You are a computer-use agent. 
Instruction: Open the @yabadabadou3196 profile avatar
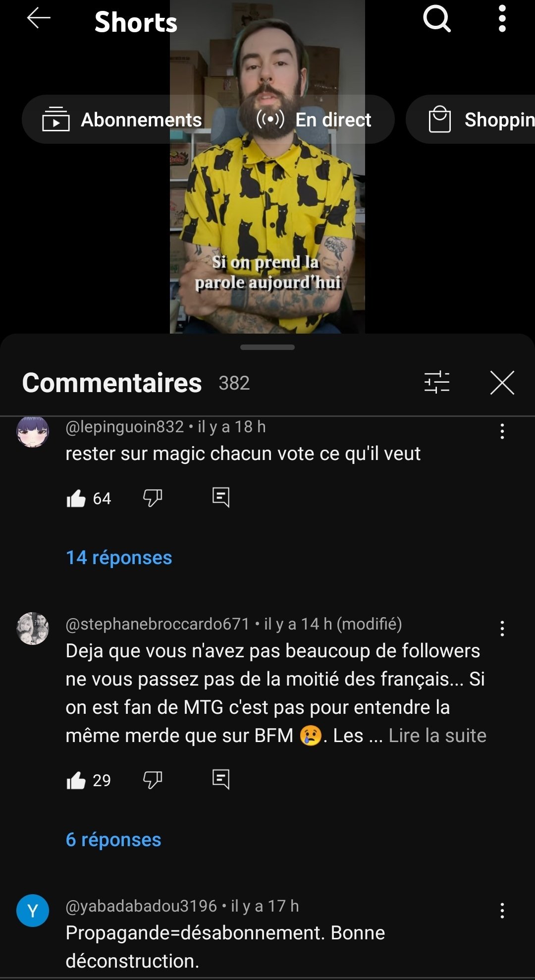[x=33, y=911]
